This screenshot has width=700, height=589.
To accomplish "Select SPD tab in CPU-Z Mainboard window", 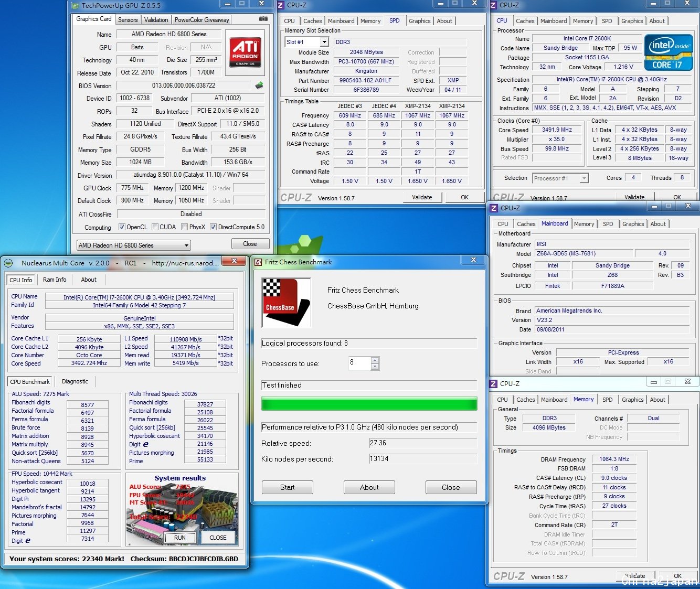I will (608, 224).
